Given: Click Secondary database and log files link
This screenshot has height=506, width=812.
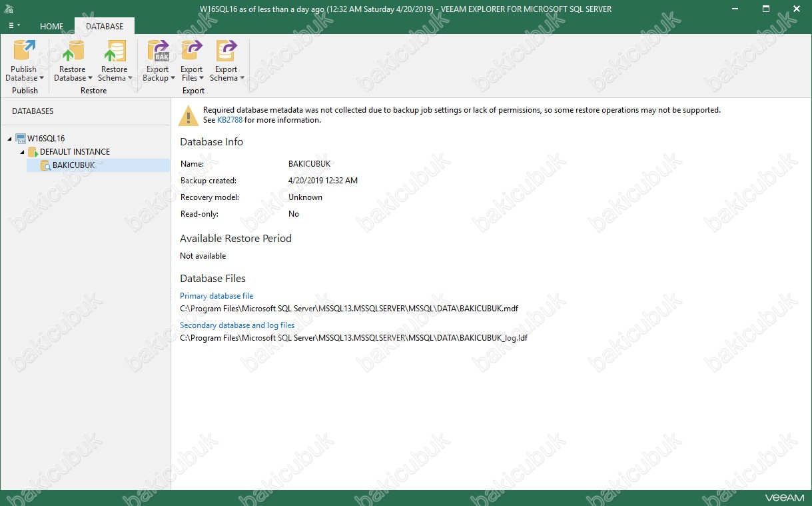Looking at the screenshot, I should 237,325.
